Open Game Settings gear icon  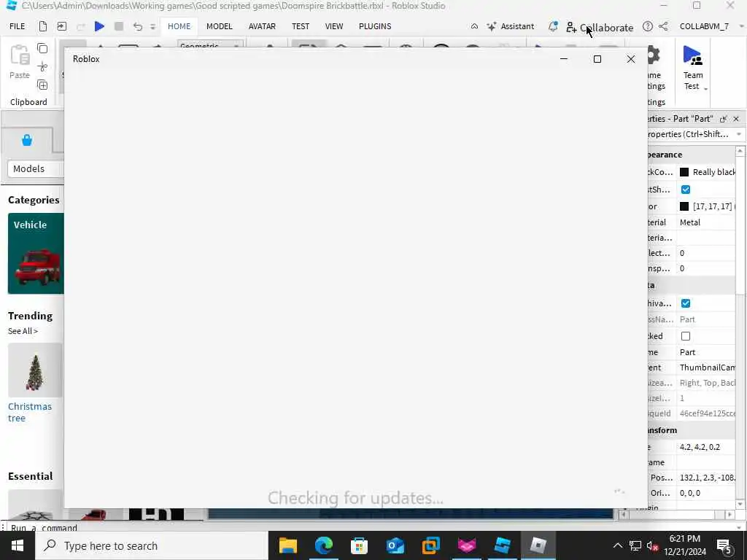(x=654, y=55)
